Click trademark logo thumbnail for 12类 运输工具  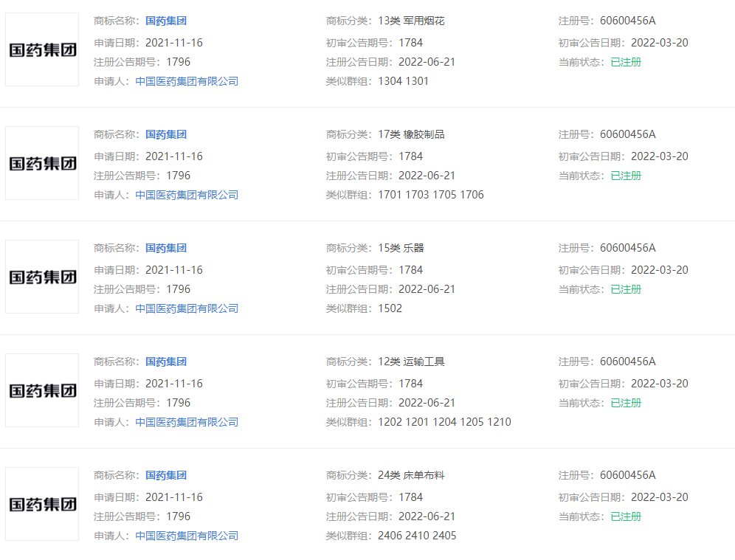42,390
